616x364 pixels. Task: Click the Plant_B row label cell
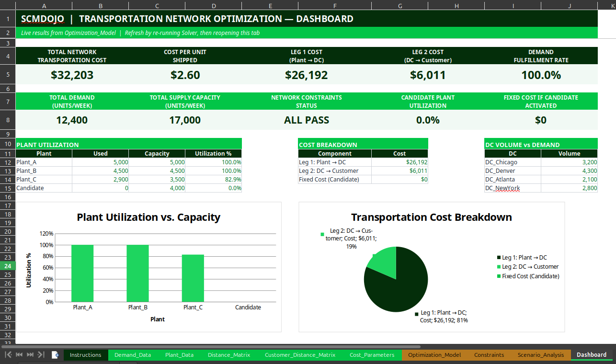[44, 171]
